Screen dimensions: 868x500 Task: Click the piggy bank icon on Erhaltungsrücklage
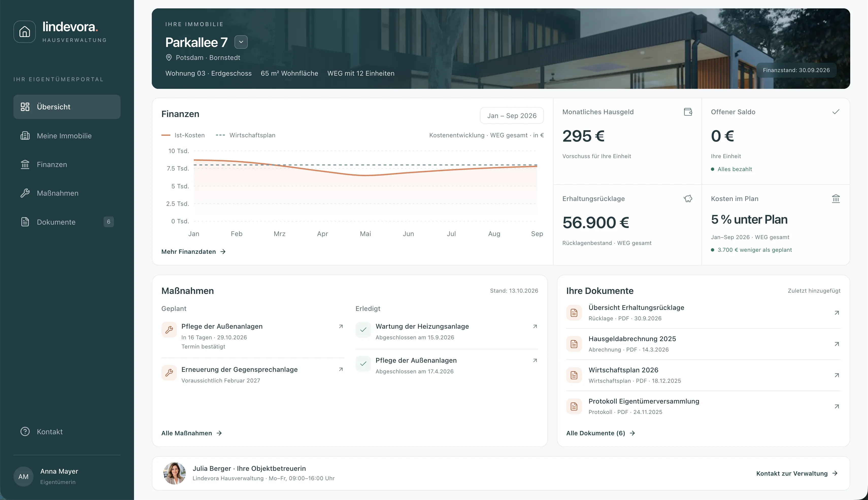click(688, 199)
